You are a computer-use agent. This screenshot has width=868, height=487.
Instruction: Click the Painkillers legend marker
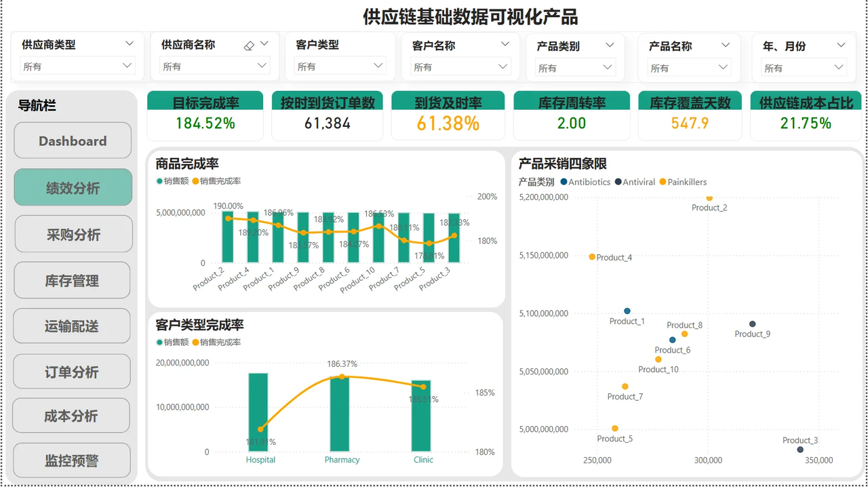pos(663,182)
